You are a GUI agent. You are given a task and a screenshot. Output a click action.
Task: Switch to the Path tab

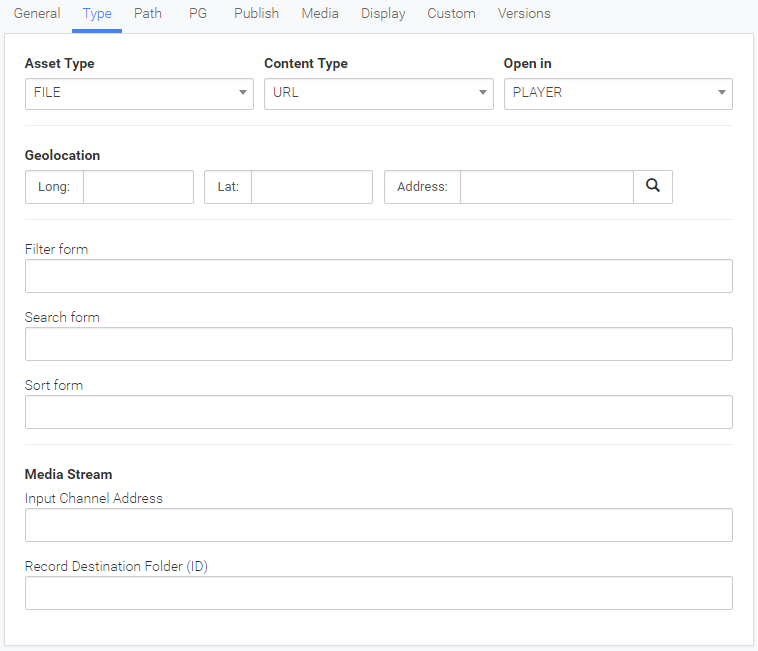tap(148, 14)
